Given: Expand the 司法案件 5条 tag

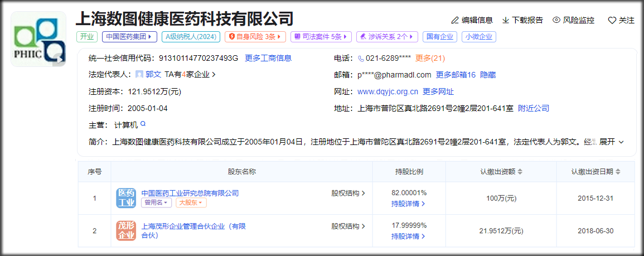Looking at the screenshot, I should pos(321,37).
